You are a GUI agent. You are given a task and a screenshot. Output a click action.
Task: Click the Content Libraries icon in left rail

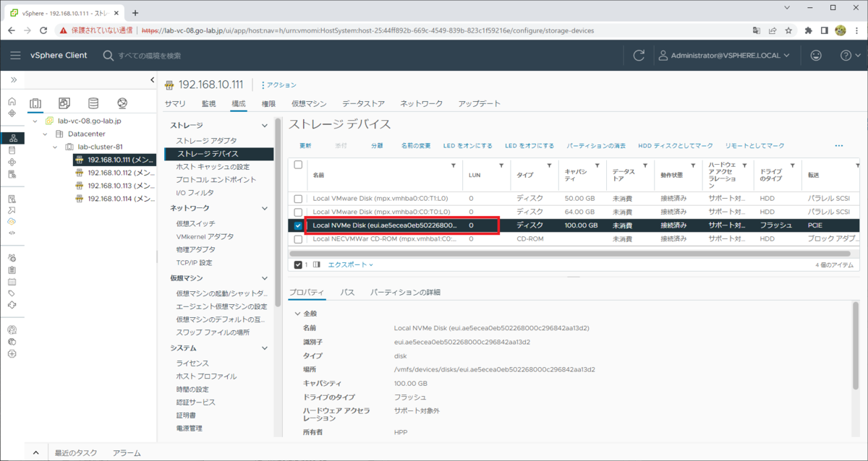pyautogui.click(x=12, y=150)
